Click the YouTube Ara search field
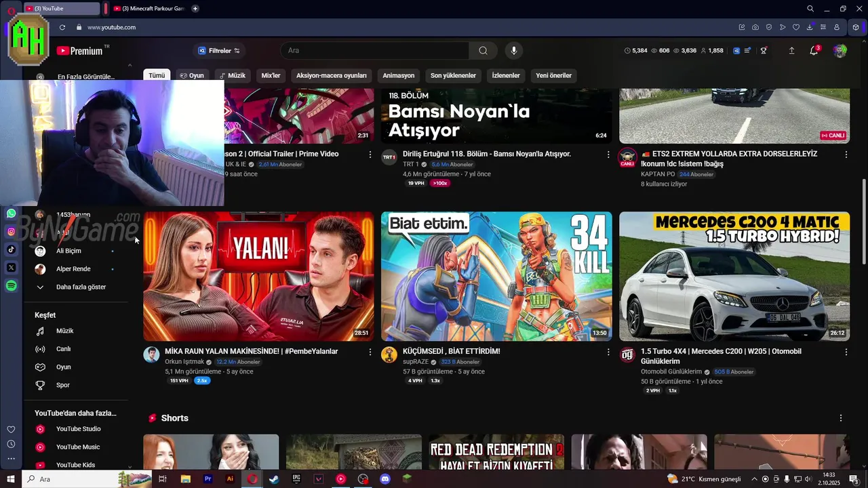868x488 pixels. pyautogui.click(x=374, y=50)
